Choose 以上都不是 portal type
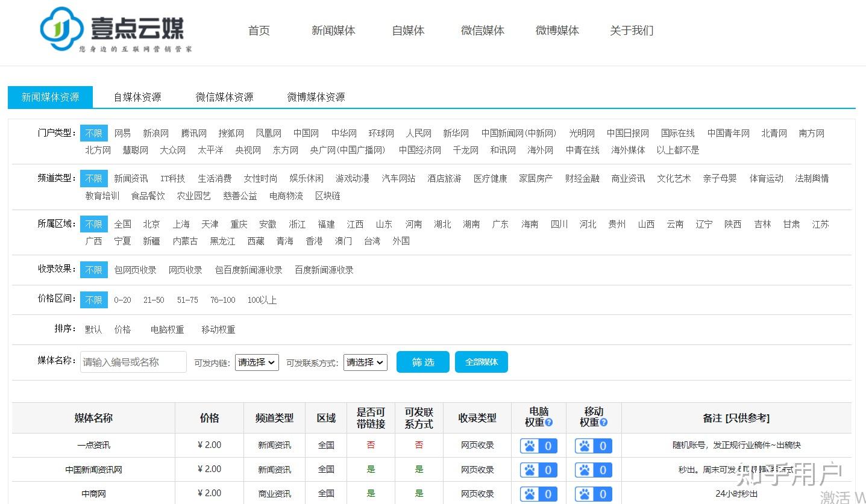866x504 pixels. click(678, 150)
